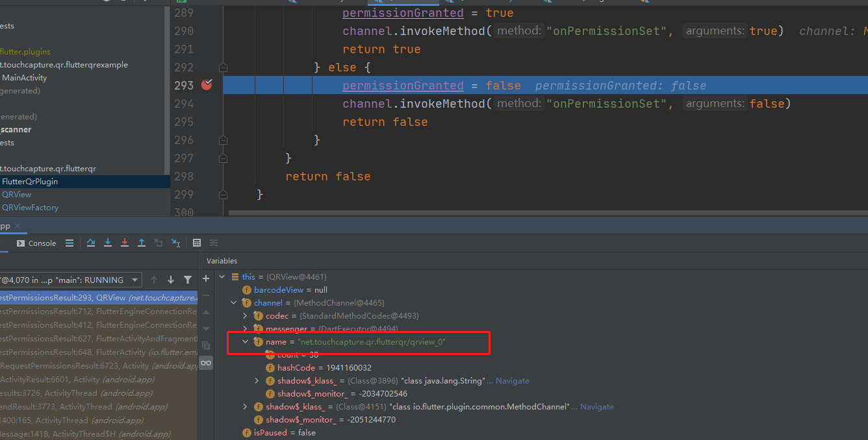Toggle the breakpoint on line 293
This screenshot has height=440, width=868.
point(207,85)
